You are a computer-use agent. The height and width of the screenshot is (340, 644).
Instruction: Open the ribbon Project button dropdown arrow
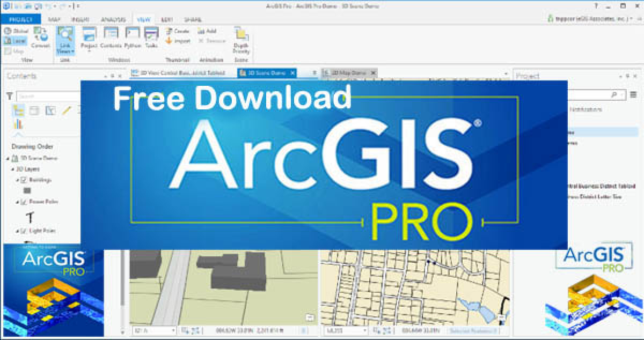click(x=89, y=52)
